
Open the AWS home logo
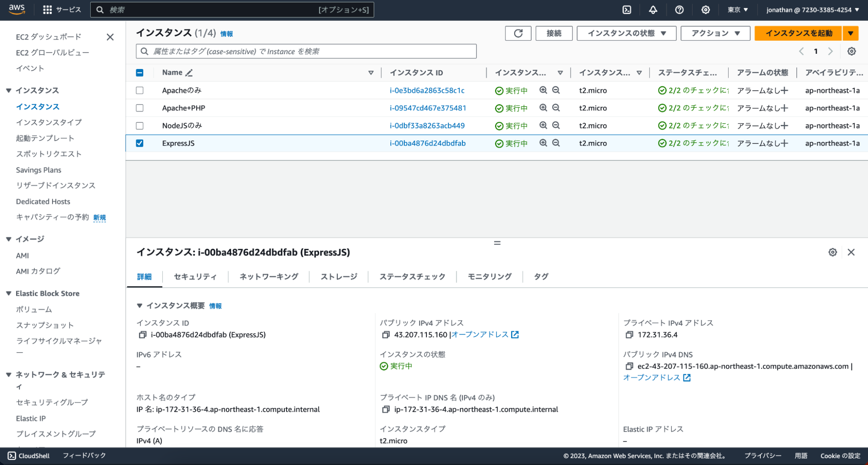click(17, 10)
